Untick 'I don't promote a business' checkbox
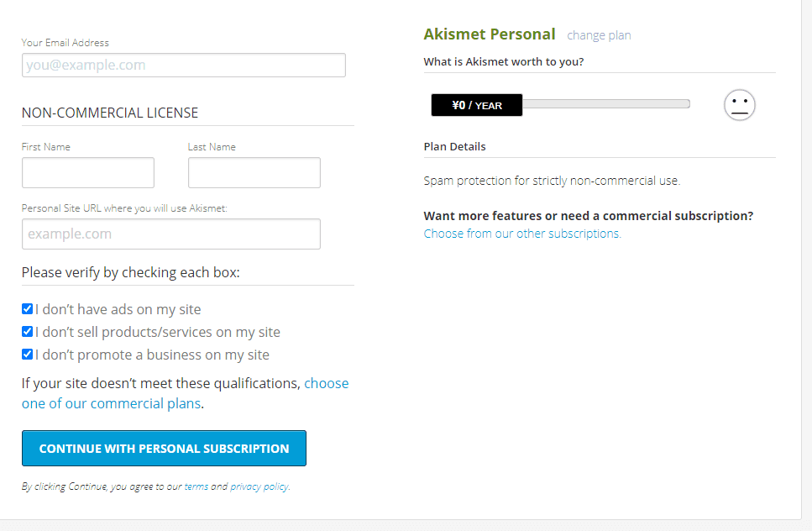 28,355
